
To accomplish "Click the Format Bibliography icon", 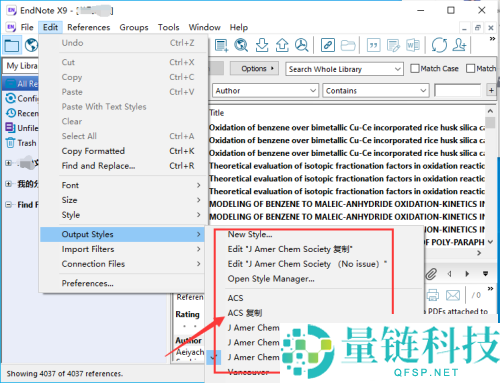I will (x=393, y=45).
